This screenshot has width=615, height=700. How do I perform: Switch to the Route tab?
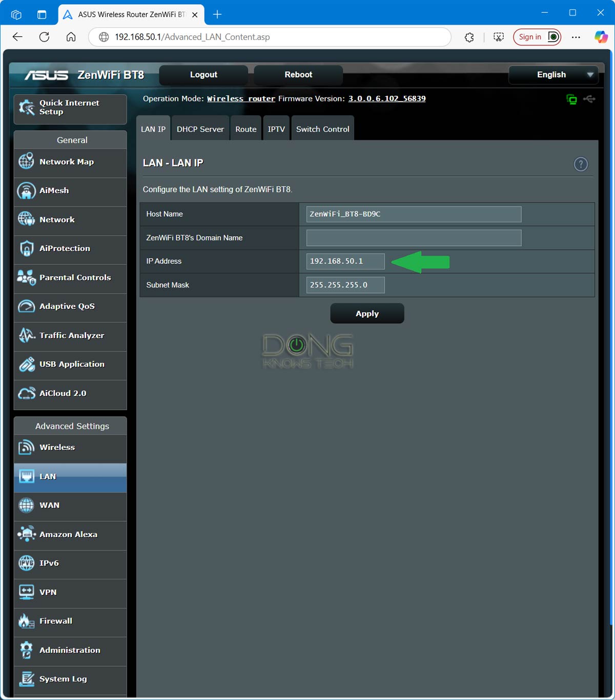point(246,129)
